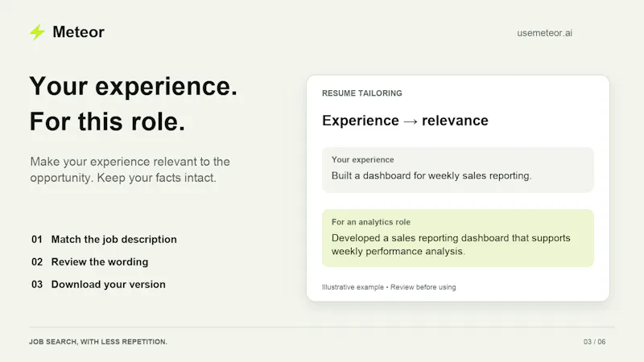Screen dimensions: 644x362
Task: Click the green Meteor lightning bolt logo
Action: coord(37,32)
